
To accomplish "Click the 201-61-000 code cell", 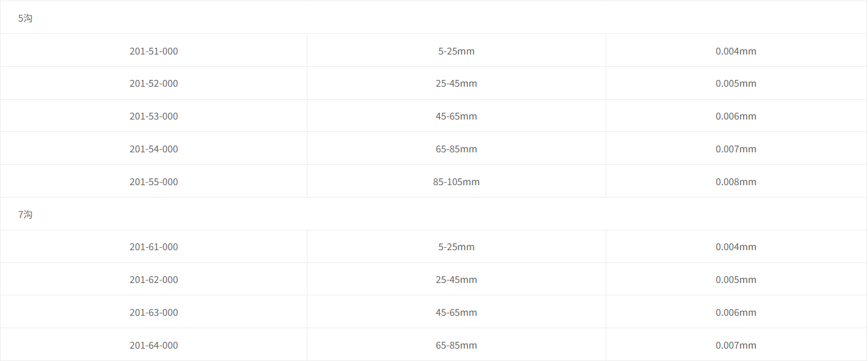I will pos(153,247).
